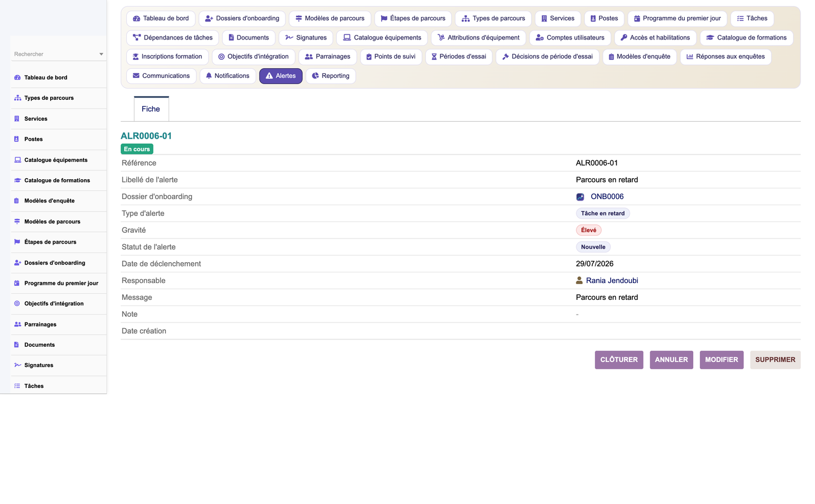
Task: Click the Documents file icon in sidebar
Action: click(17, 344)
